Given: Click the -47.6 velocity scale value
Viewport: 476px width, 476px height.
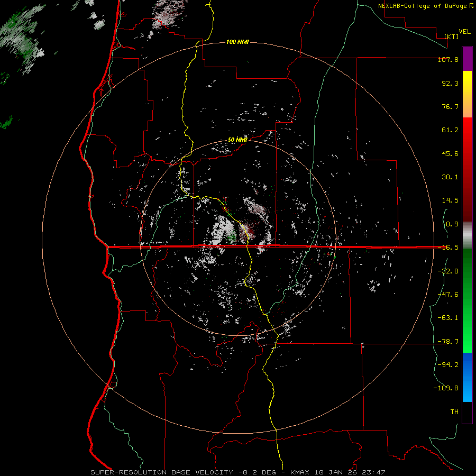Looking at the screenshot, I should pos(448,295).
